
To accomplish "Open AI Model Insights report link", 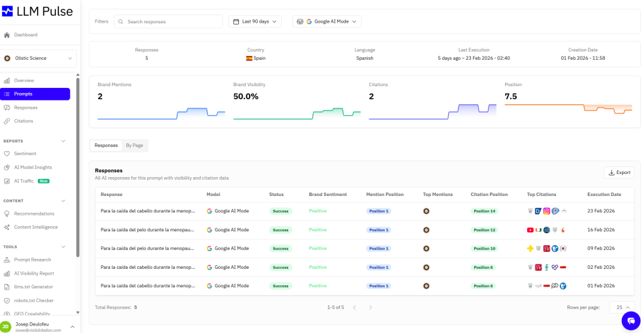I will (x=33, y=167).
